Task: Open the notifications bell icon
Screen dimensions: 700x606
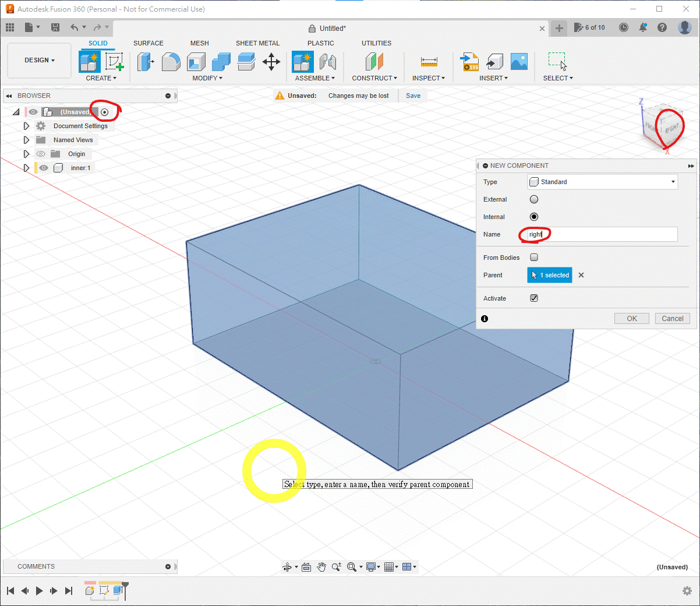Action: [643, 27]
